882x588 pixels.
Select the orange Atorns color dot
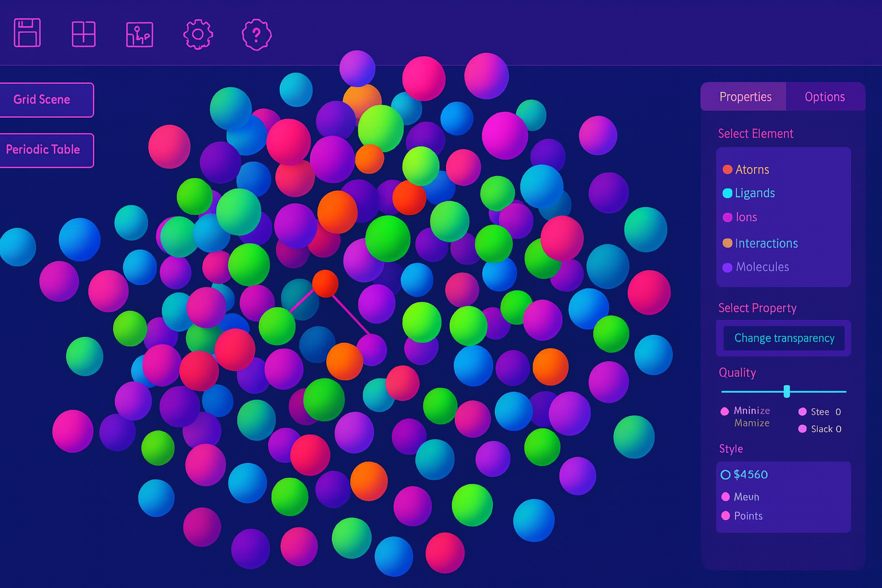pyautogui.click(x=728, y=169)
